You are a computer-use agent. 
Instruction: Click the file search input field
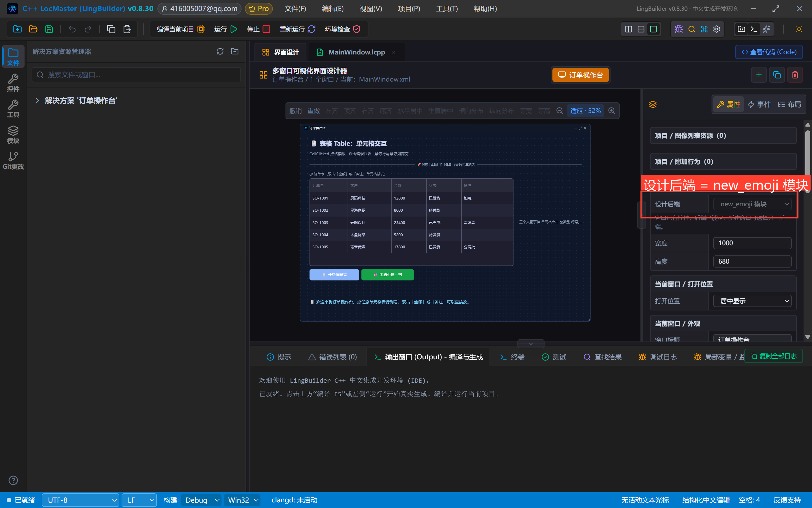click(x=136, y=75)
